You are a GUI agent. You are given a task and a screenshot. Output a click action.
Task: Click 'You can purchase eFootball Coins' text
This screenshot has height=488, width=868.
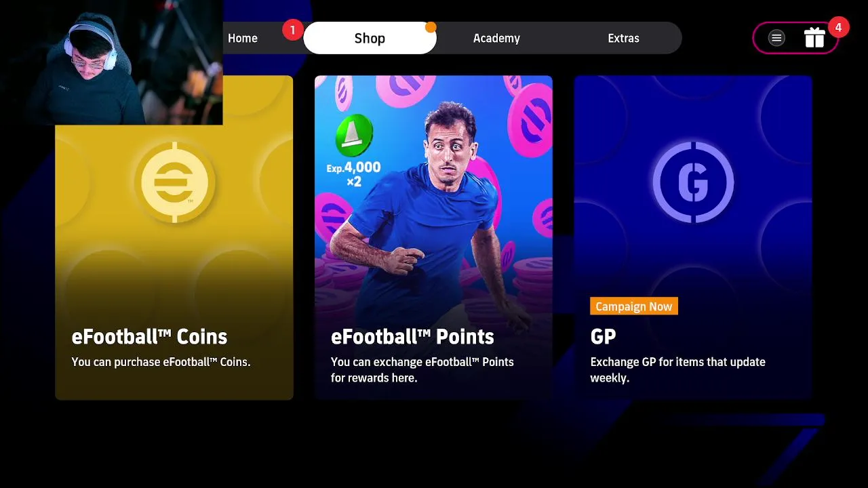click(161, 362)
